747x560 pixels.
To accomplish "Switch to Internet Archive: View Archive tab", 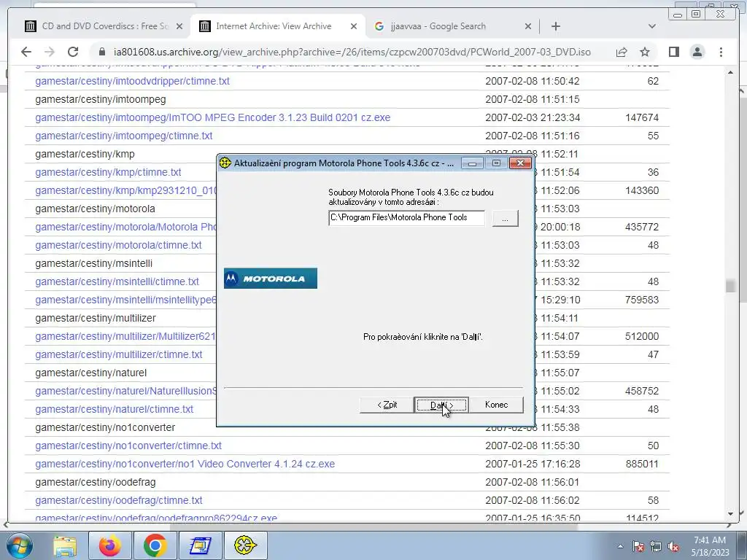I will [x=278, y=26].
